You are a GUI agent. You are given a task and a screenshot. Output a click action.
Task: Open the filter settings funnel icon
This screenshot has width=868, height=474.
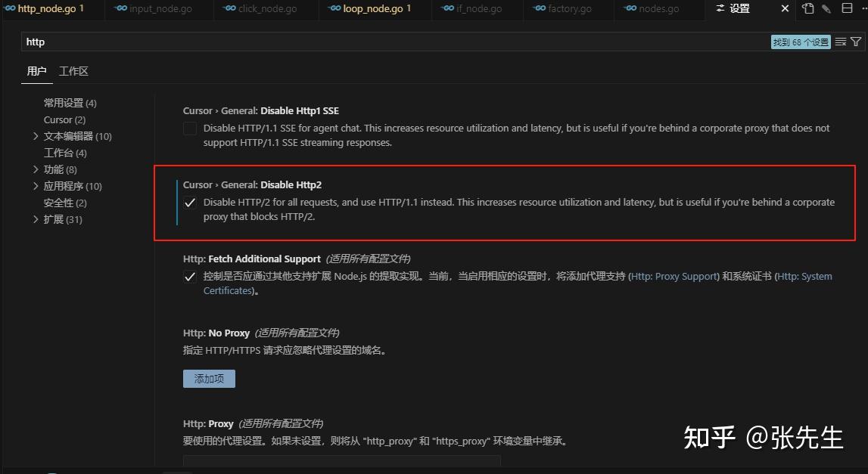pyautogui.click(x=856, y=42)
